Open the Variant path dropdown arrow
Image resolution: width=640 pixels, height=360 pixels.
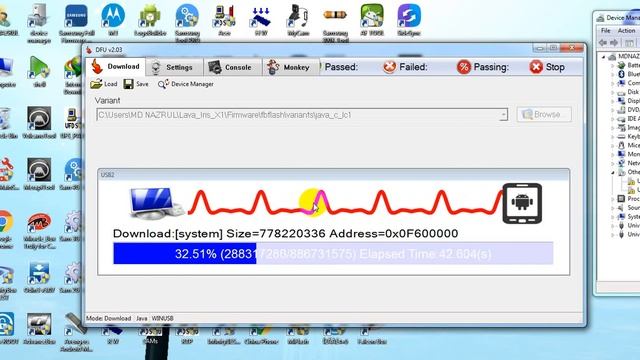(x=504, y=115)
